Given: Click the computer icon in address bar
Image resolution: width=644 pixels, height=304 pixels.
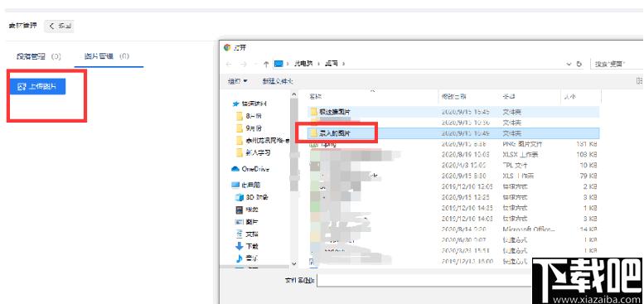Looking at the screenshot, I should click(x=279, y=64).
